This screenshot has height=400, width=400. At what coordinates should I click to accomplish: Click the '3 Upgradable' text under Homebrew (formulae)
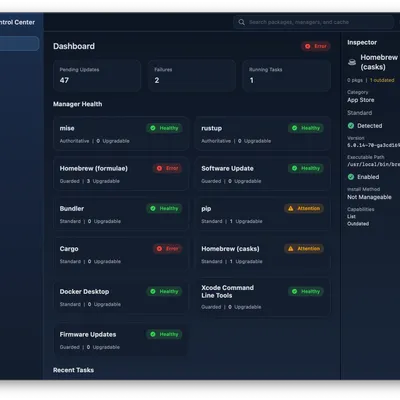tap(103, 181)
